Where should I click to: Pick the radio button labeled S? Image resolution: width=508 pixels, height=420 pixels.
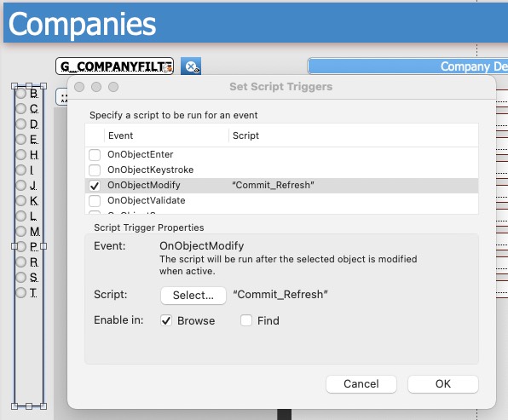click(x=21, y=277)
